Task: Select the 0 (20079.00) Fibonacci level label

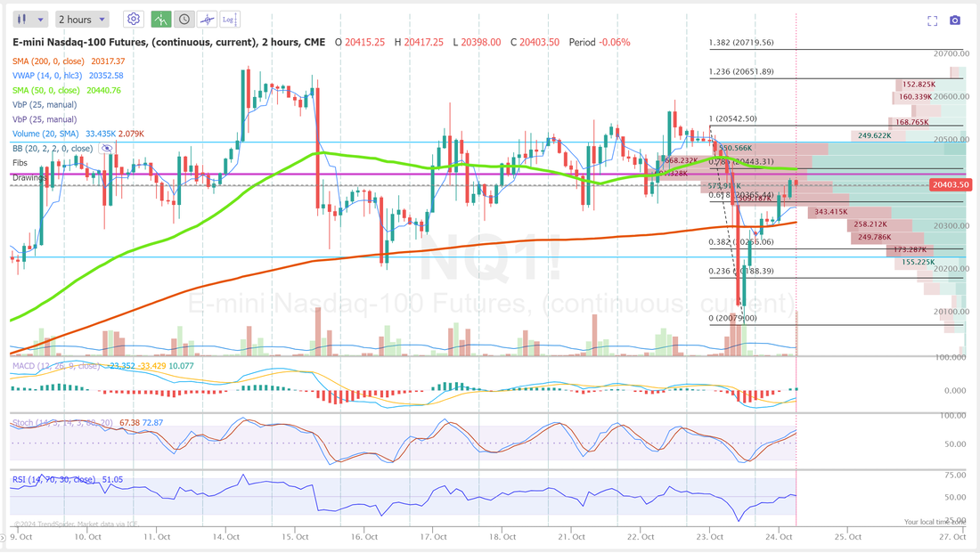Action: (732, 318)
